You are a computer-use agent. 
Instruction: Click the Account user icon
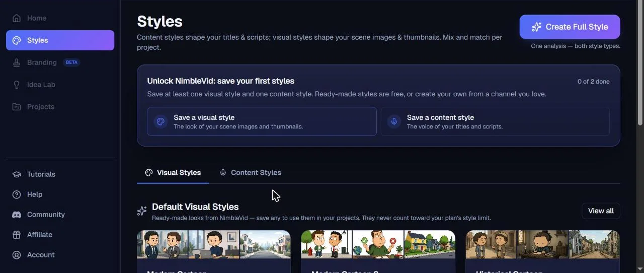[17, 255]
